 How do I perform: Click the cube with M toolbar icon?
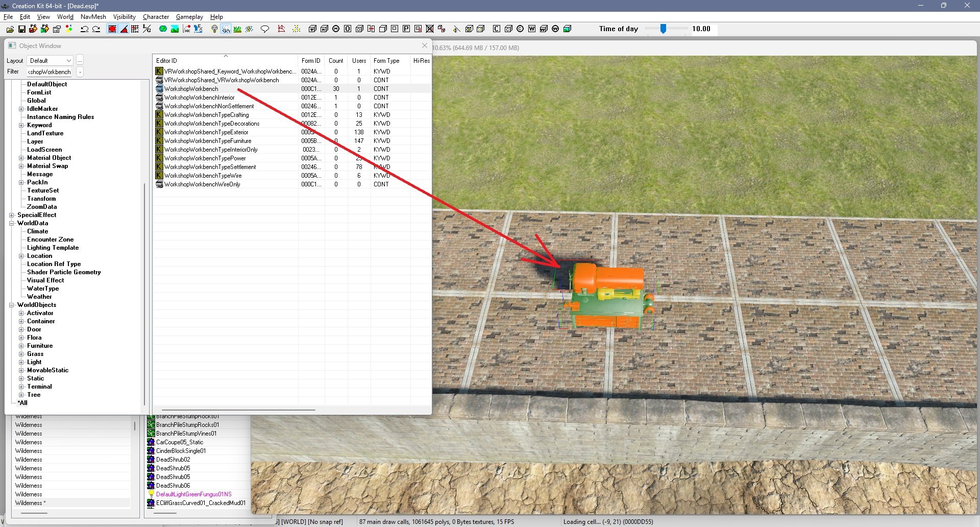pyautogui.click(x=324, y=29)
